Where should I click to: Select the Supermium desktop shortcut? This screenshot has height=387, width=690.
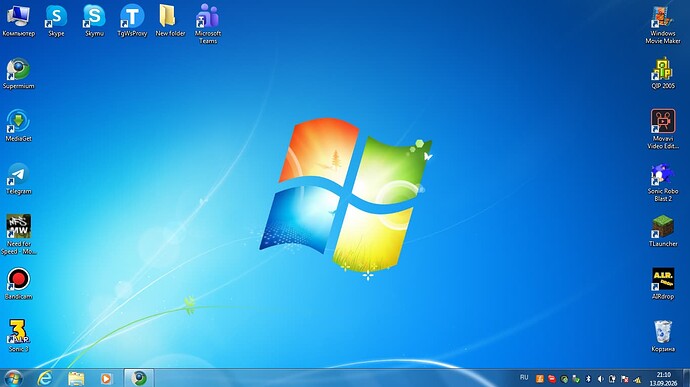[18, 74]
